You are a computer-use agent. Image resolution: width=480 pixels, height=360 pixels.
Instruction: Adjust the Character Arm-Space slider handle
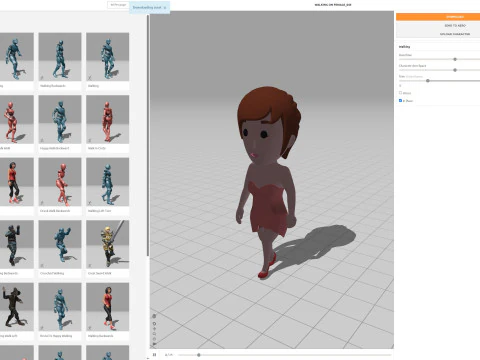(x=455, y=70)
